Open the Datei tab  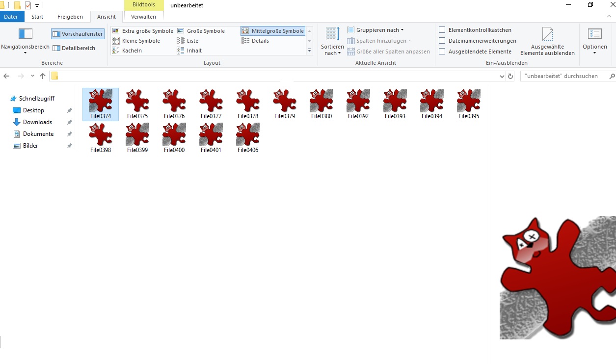[11, 17]
